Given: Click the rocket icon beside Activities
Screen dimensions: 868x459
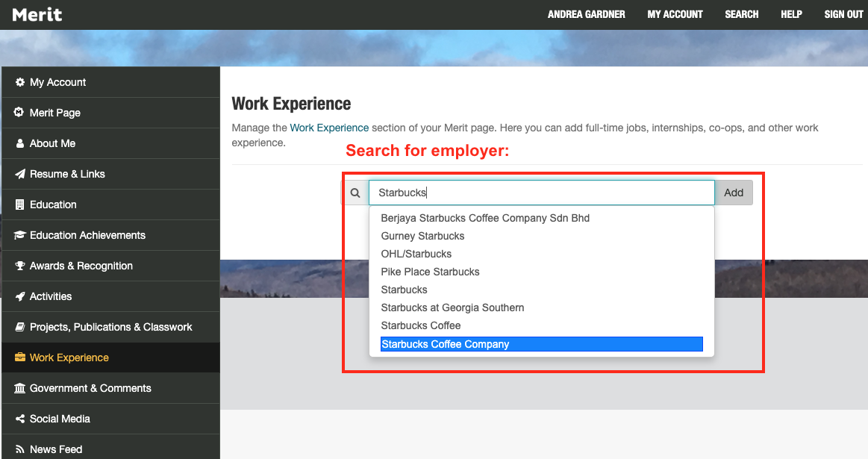Looking at the screenshot, I should 20,296.
